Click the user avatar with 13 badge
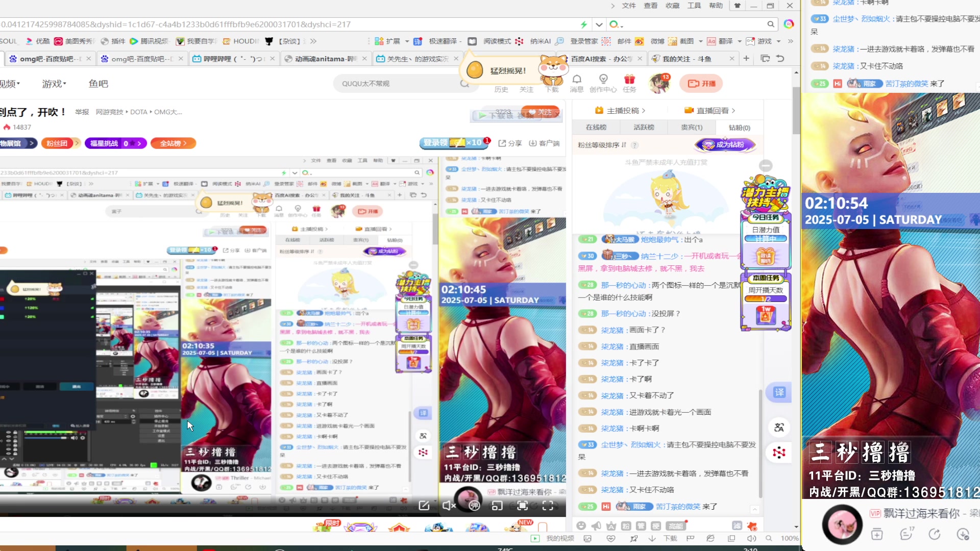 (659, 83)
